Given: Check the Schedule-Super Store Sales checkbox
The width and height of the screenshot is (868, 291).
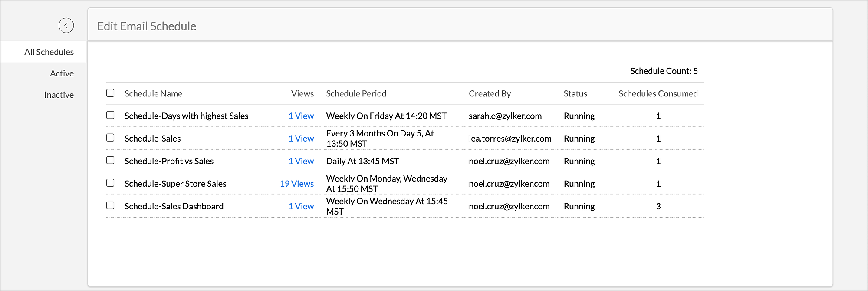Looking at the screenshot, I should [x=110, y=183].
